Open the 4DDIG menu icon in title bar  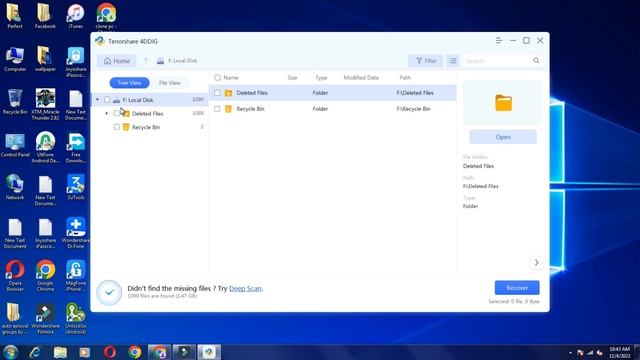[x=499, y=40]
